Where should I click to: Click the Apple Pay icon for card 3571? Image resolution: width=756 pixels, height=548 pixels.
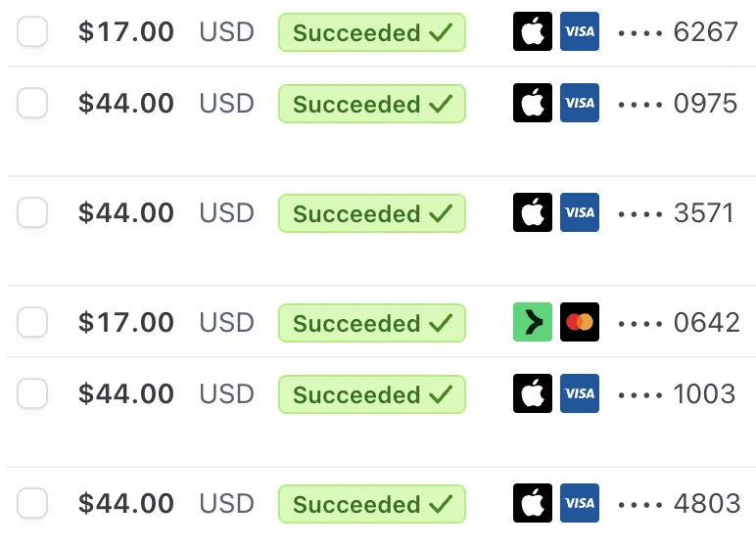pyautogui.click(x=533, y=212)
